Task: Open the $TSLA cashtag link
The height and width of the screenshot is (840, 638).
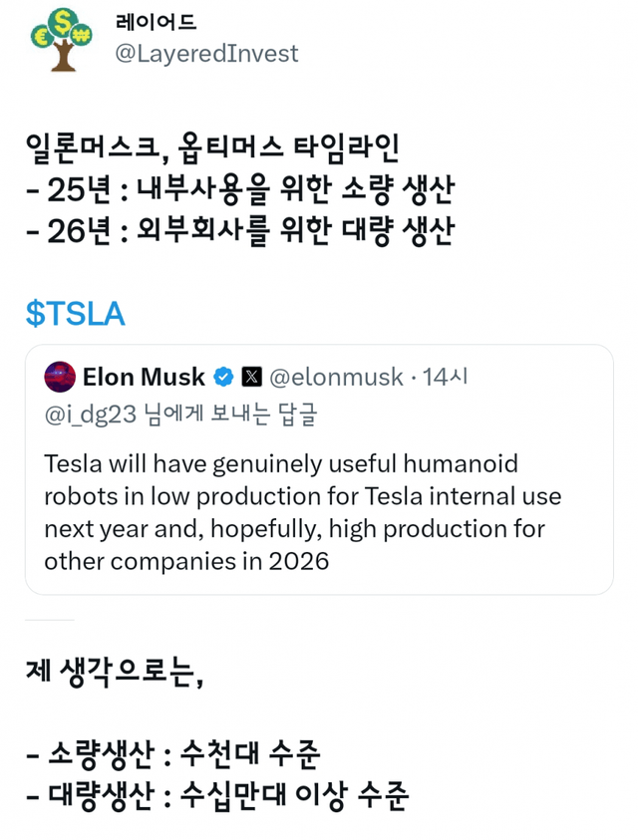Action: tap(76, 314)
